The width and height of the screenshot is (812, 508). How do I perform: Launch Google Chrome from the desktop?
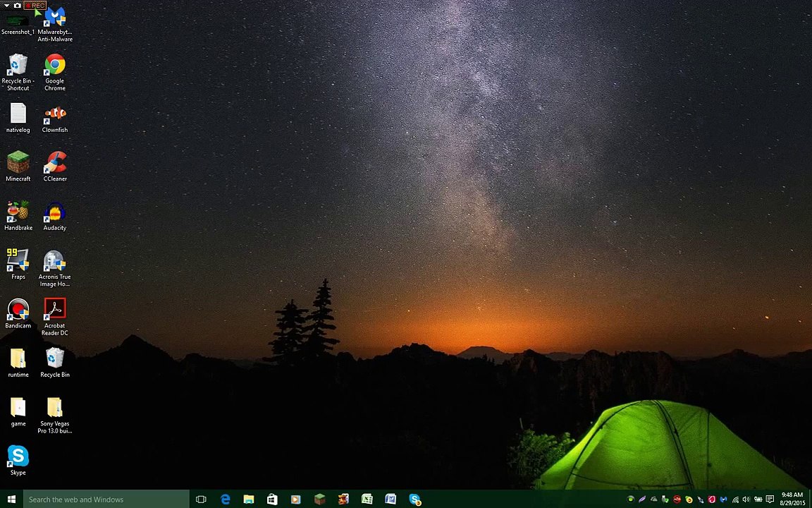coord(55,73)
